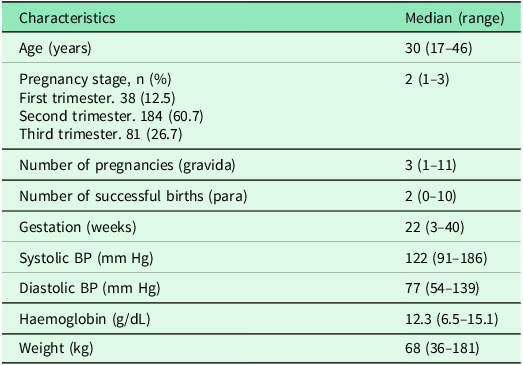Image resolution: width=523 pixels, height=365 pixels.
Task: Click the First trimester. 38 (12.5) line
Action: [x=97, y=98]
